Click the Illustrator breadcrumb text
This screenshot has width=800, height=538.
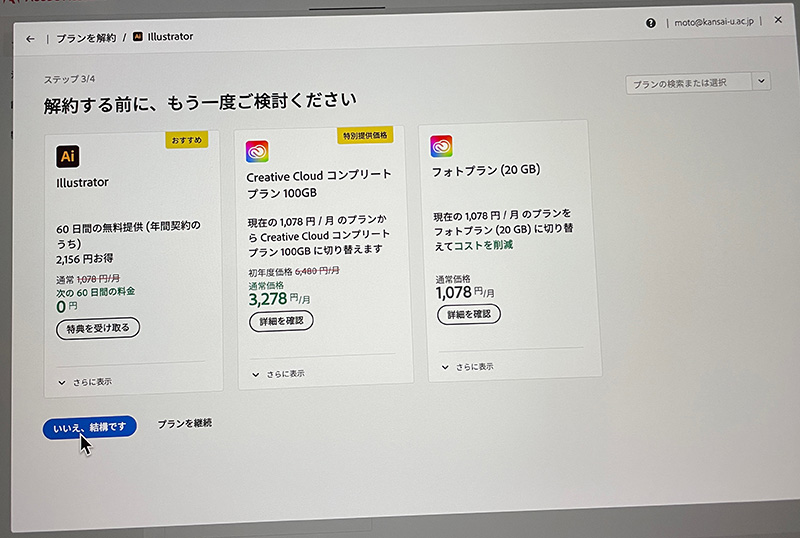pos(170,36)
